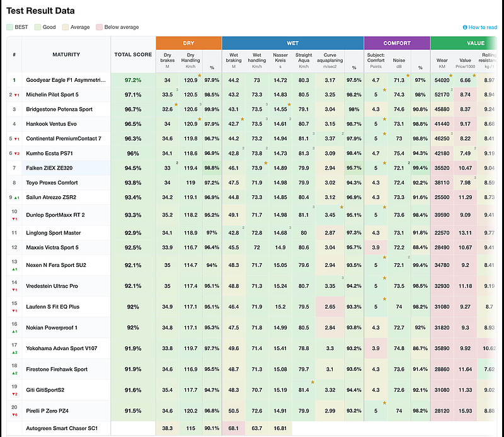The height and width of the screenshot is (437, 504).
Task: Sort by Straight Aqua column
Action: 304,60
